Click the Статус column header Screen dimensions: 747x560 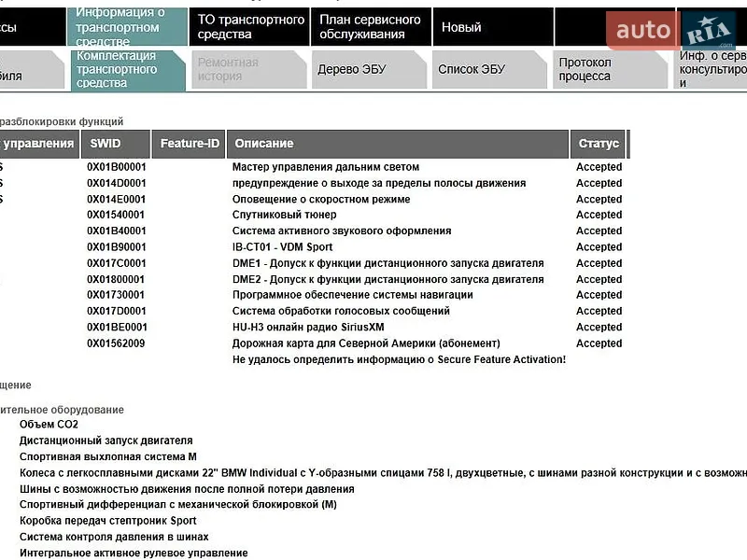pyautogui.click(x=598, y=144)
